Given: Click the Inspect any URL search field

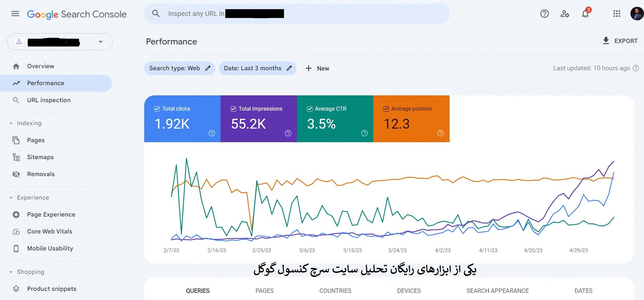Looking at the screenshot, I should (x=271, y=14).
